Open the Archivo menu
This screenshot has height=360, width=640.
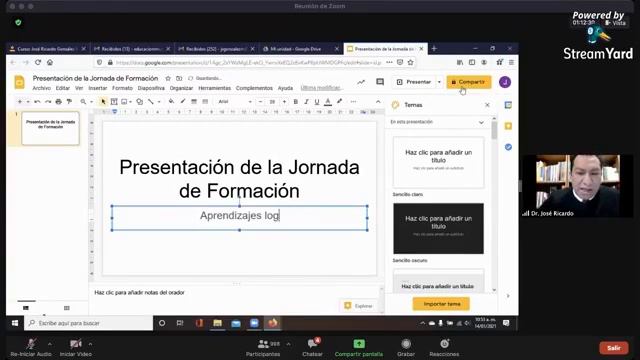click(x=42, y=88)
